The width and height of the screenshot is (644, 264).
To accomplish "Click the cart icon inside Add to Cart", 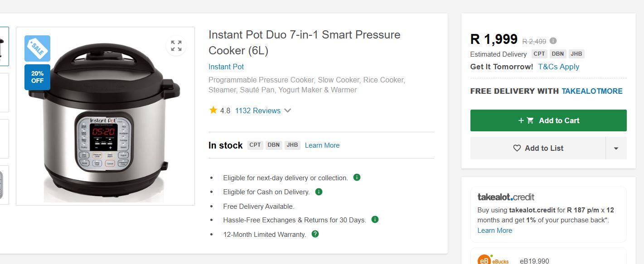I will tap(530, 120).
